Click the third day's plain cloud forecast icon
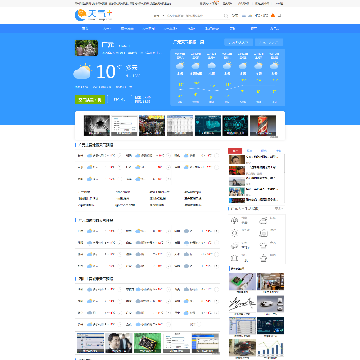360x360 pixels. [211, 66]
